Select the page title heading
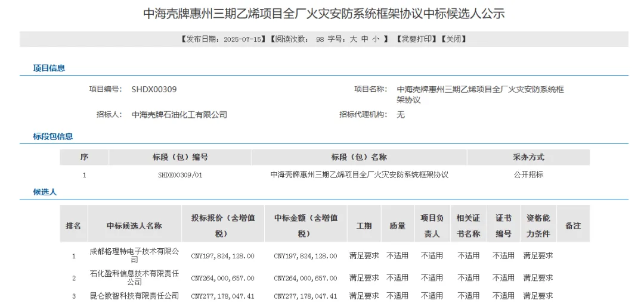 click(x=324, y=14)
